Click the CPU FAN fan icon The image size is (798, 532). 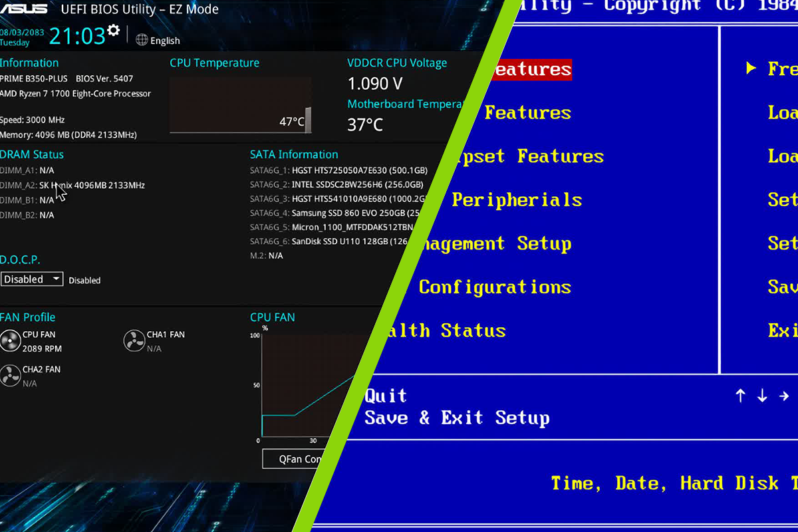pyautogui.click(x=10, y=341)
